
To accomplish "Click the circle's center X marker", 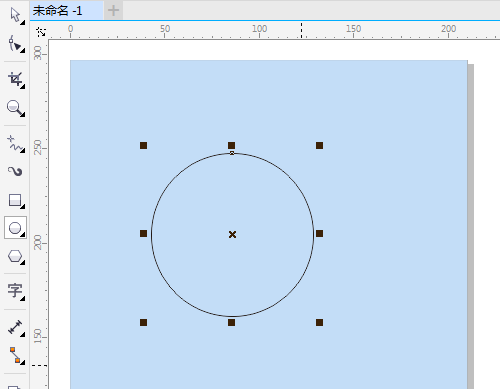I will tap(232, 234).
